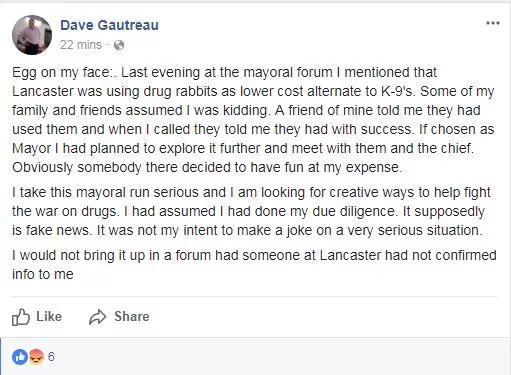
Task: Click the thumbs-up icon beside Like
Action: [21, 317]
